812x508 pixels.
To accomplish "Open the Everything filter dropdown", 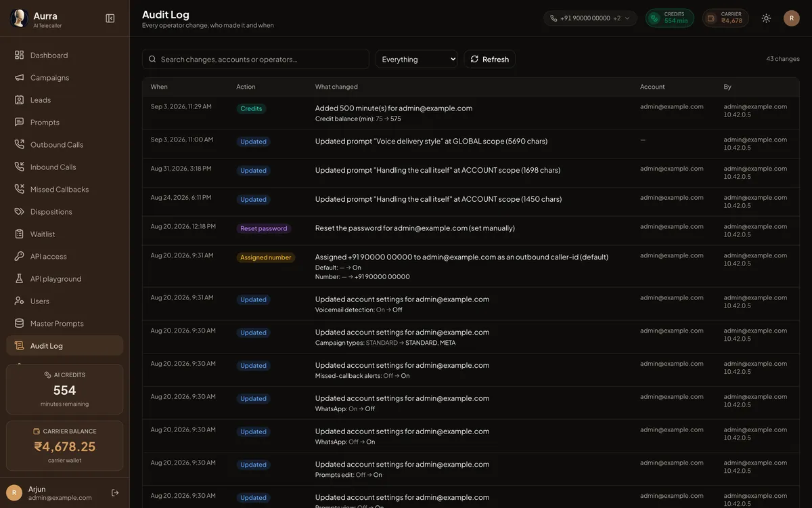I will 416,59.
